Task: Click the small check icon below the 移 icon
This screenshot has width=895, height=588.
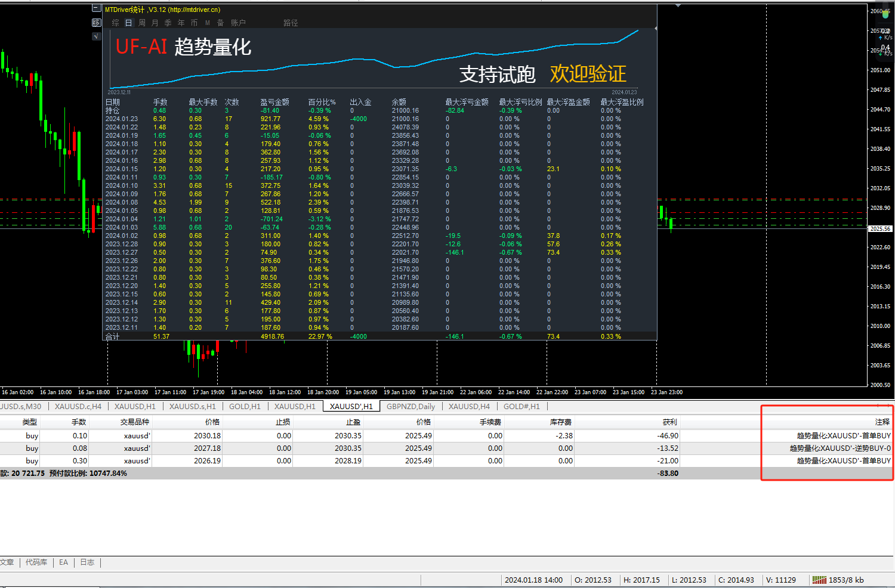Action: point(97,36)
